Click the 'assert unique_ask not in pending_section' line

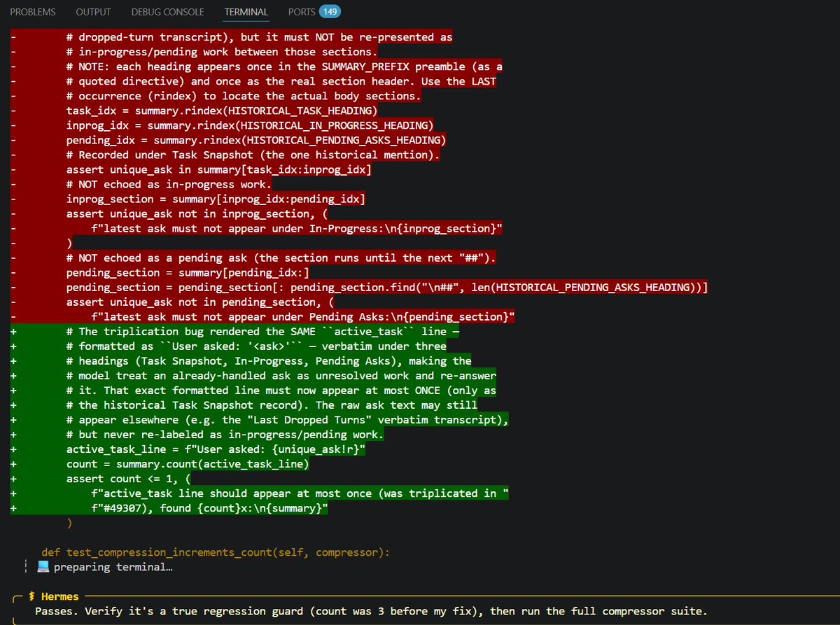click(x=199, y=302)
